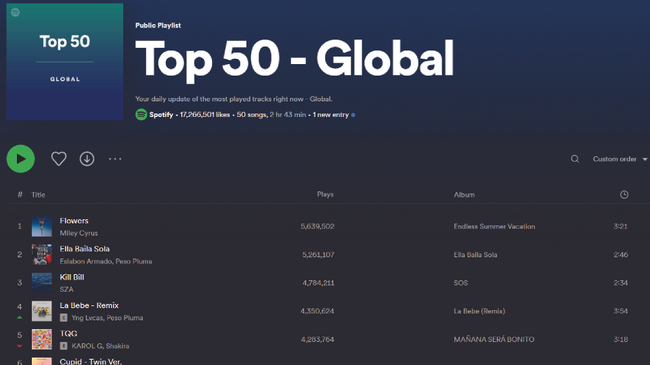Viewport: 650px width, 365px height.
Task: Click the Kill Bill cover thumbnail
Action: coord(42,283)
